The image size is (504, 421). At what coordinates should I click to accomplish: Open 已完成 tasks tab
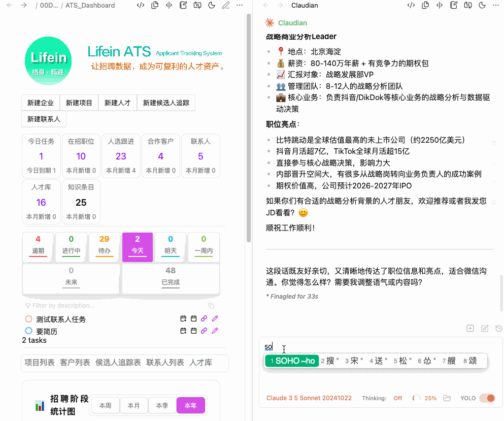tap(171, 278)
